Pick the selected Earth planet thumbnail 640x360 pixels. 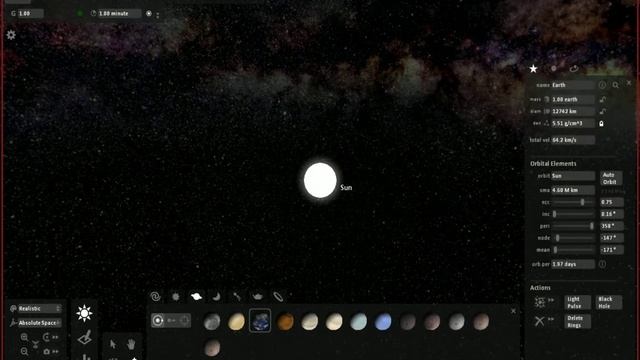pyautogui.click(x=260, y=321)
